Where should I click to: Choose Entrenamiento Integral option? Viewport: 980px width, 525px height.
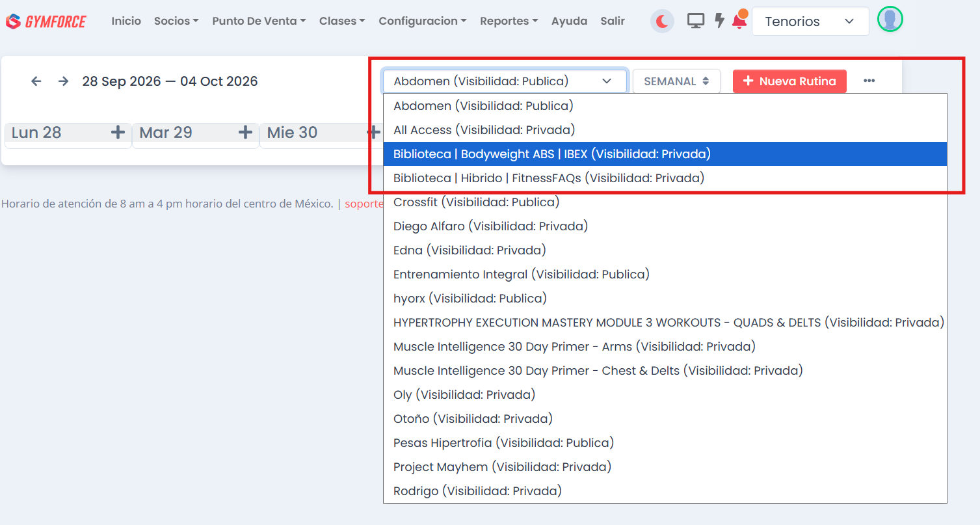pyautogui.click(x=665, y=274)
